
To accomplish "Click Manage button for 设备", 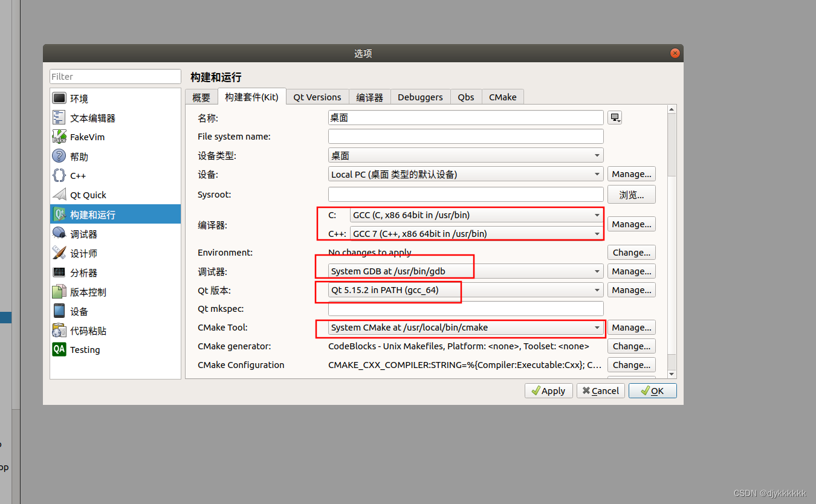I will [x=632, y=174].
